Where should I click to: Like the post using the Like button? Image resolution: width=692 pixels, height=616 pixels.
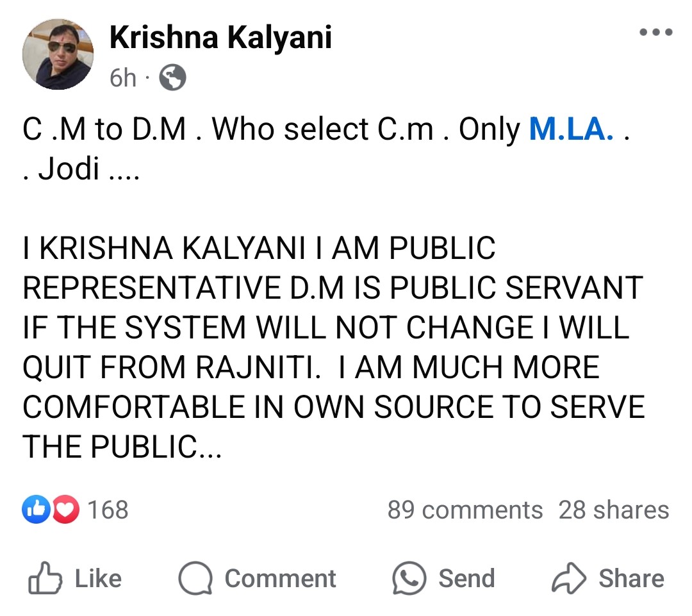[82, 578]
